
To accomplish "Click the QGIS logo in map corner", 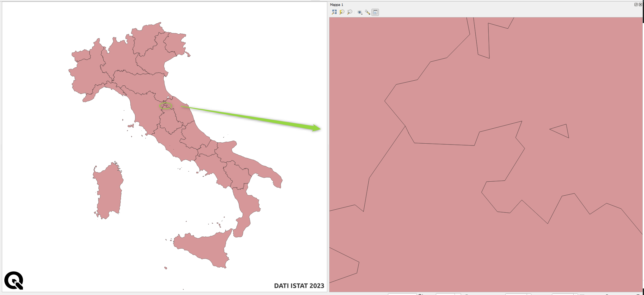I will pos(14,280).
